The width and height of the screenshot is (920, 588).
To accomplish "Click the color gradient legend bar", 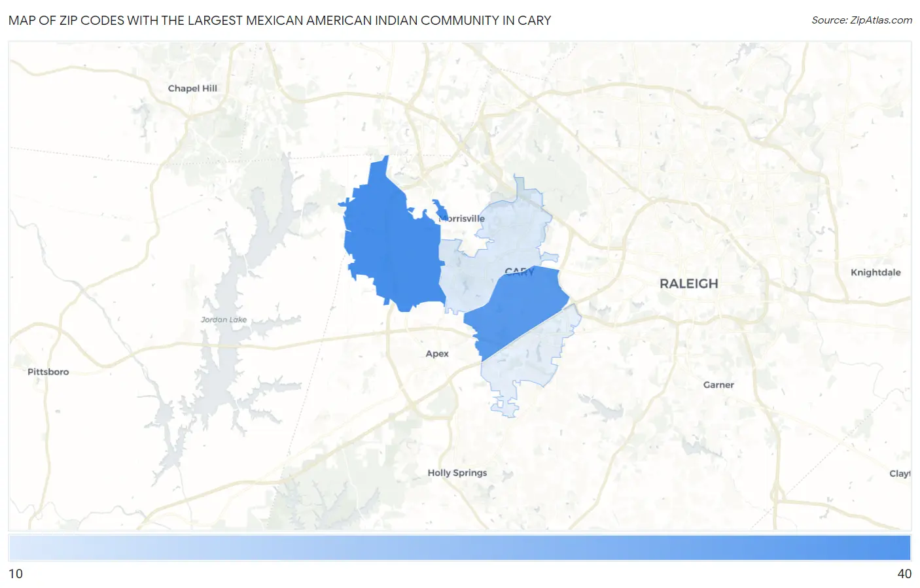I will (x=460, y=547).
